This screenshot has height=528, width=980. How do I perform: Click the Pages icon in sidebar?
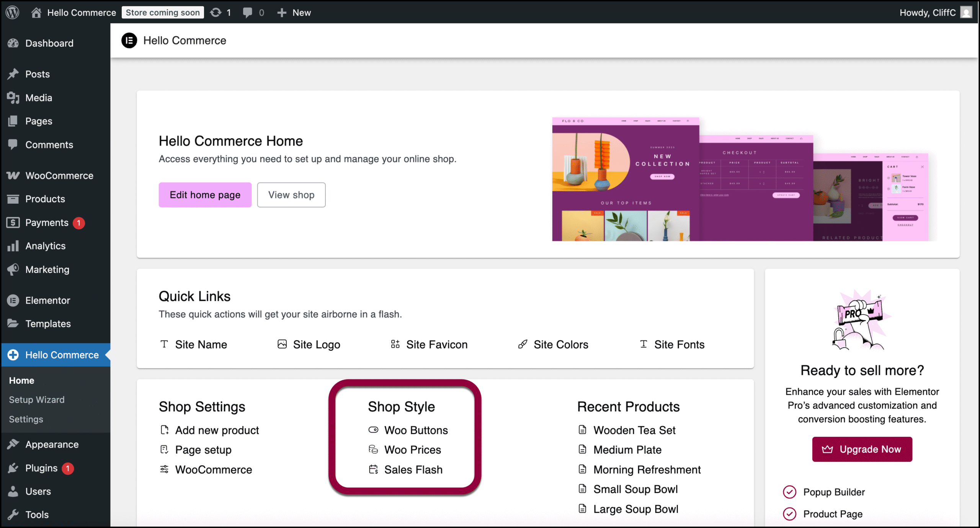[x=13, y=121]
